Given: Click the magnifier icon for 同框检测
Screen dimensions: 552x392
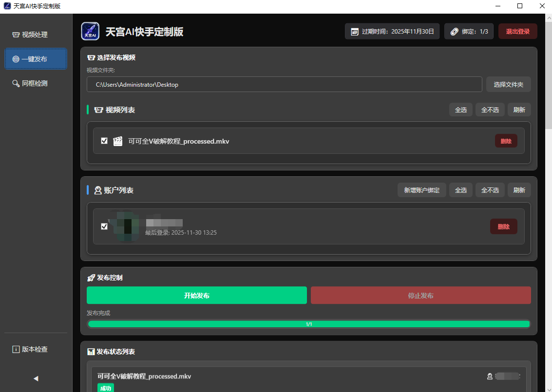Looking at the screenshot, I should tap(16, 83).
